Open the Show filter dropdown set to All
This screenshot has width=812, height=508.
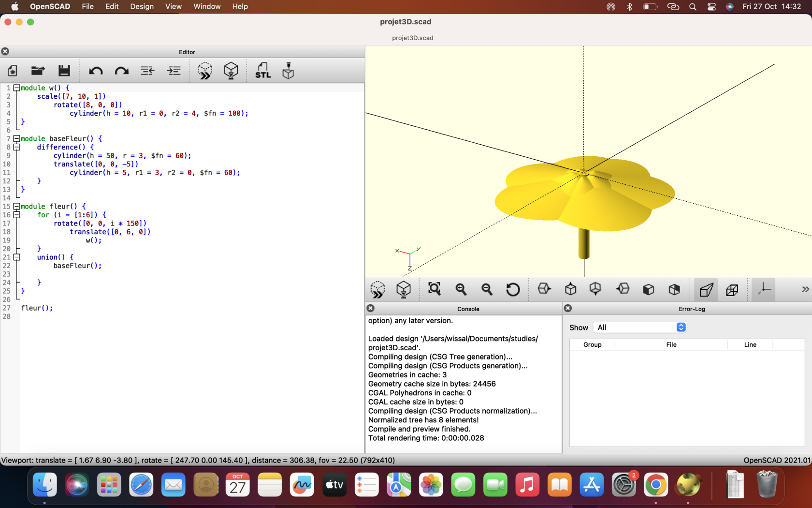tap(640, 328)
